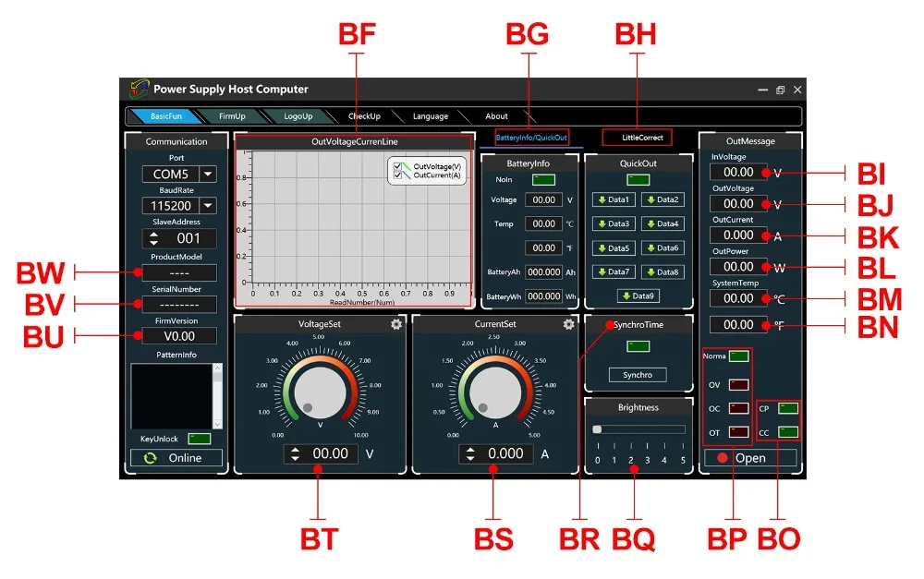924x579 pixels.
Task: Open the VoltageSet gear settings
Action: pos(396,324)
